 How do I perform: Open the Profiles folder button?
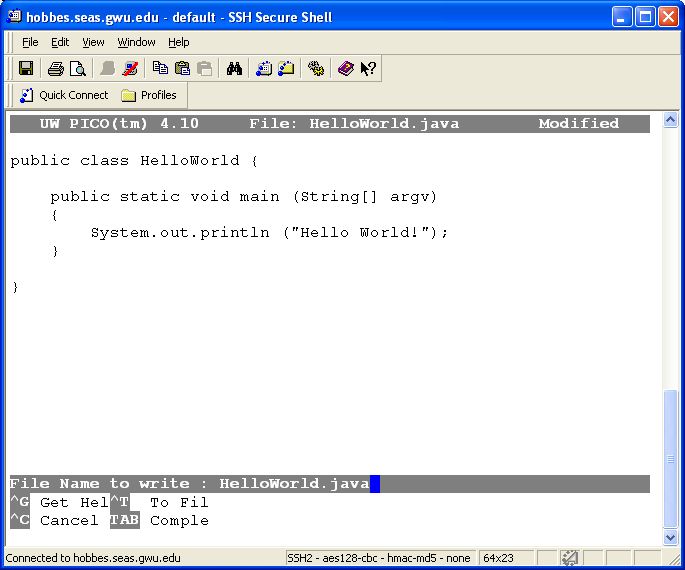tap(149, 95)
